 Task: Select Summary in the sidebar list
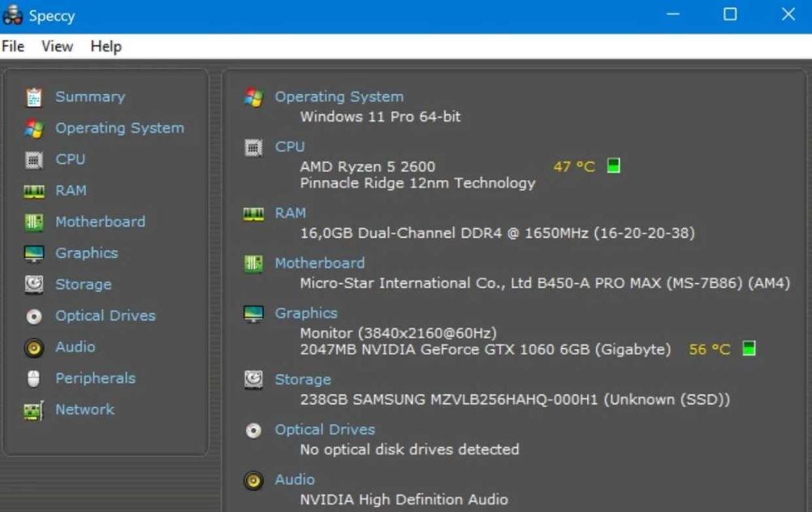tap(90, 97)
